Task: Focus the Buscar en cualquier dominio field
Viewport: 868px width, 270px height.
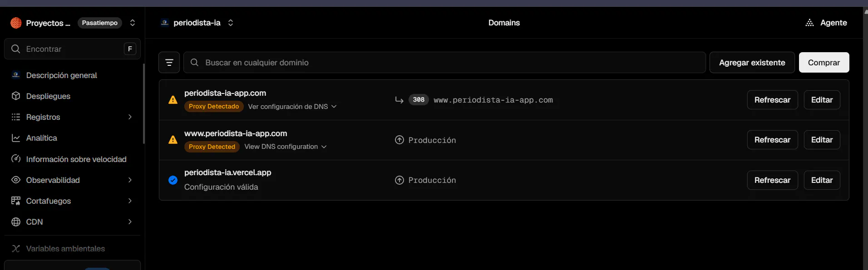Action: [x=444, y=63]
